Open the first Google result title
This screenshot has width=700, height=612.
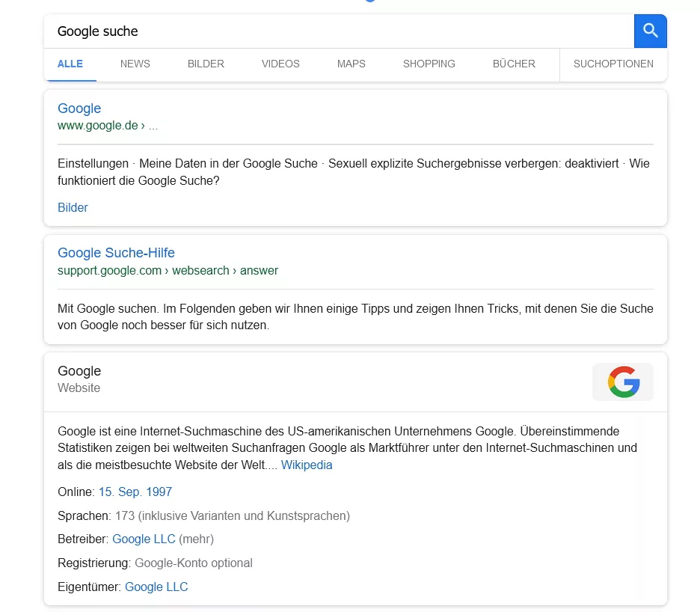[79, 108]
